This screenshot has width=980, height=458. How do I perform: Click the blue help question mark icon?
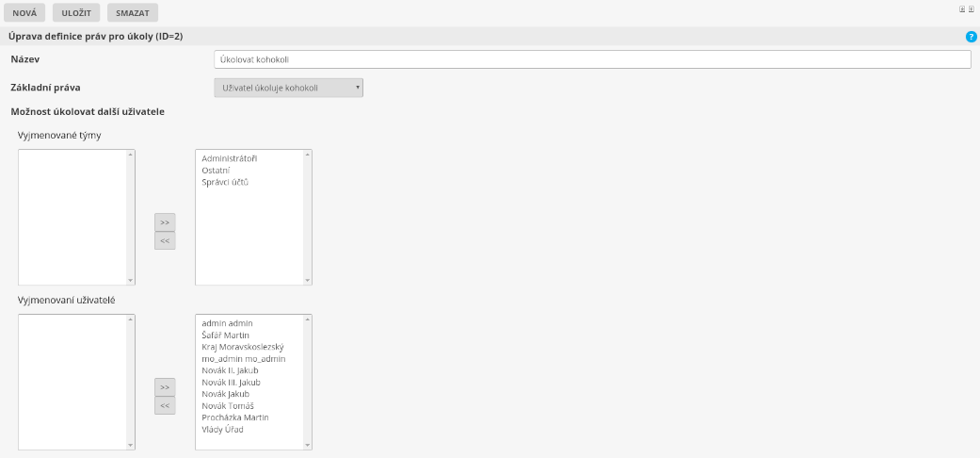click(971, 36)
